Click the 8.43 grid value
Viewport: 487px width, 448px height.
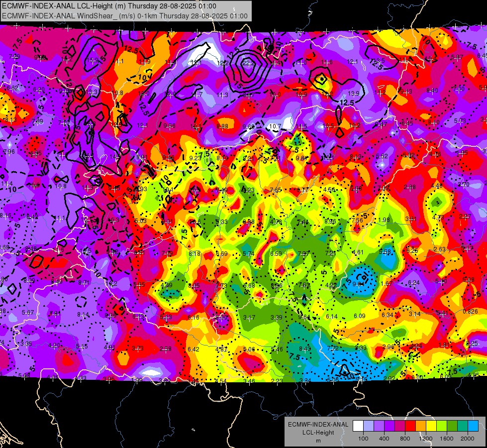305,349
